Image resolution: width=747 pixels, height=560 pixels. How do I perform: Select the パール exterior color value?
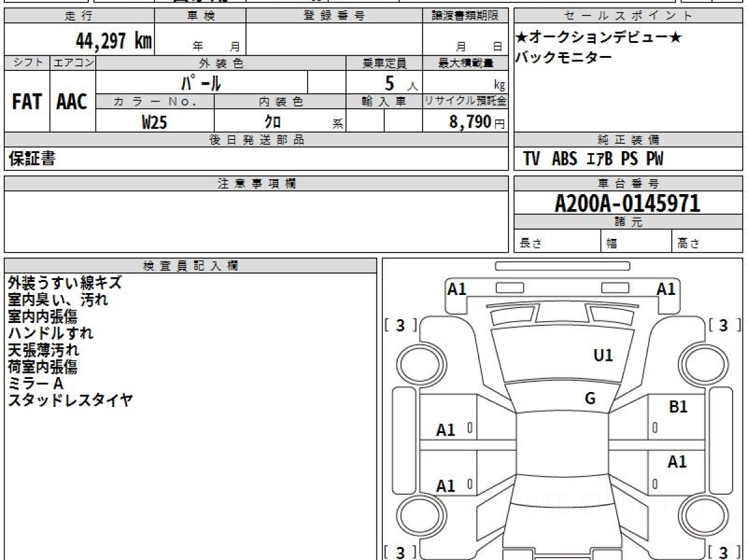coord(202,82)
